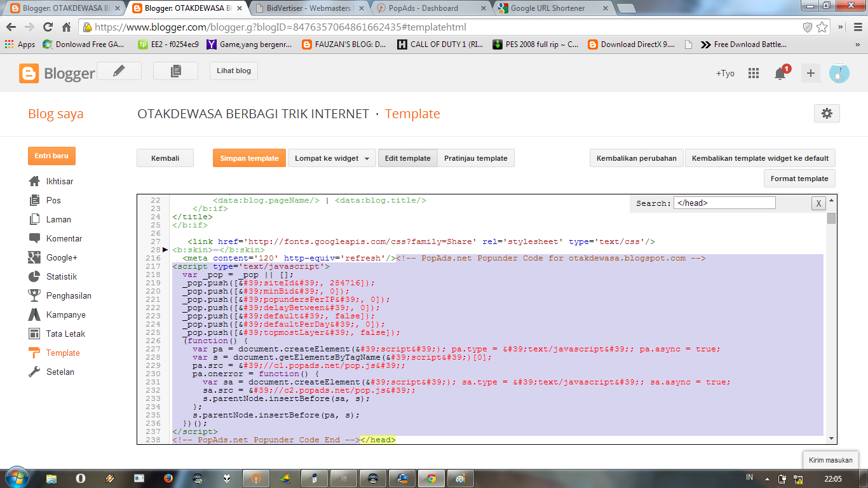
Task: Open the blog settings gear
Action: pos(827,113)
